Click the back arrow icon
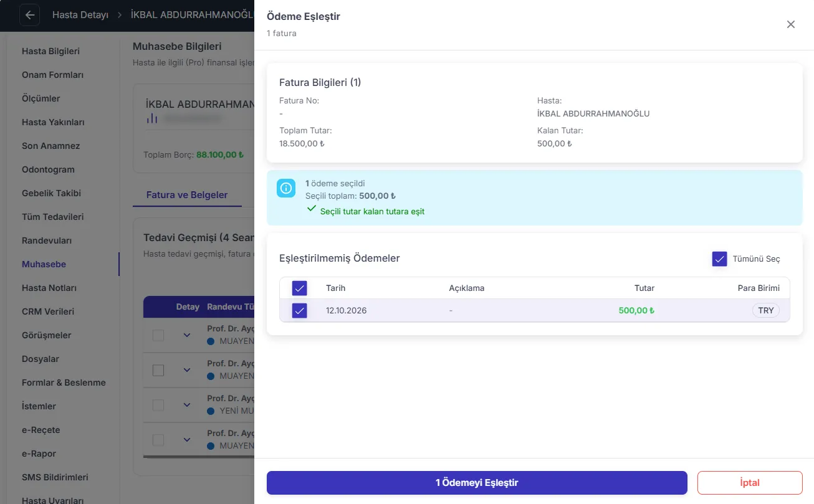 pos(30,15)
